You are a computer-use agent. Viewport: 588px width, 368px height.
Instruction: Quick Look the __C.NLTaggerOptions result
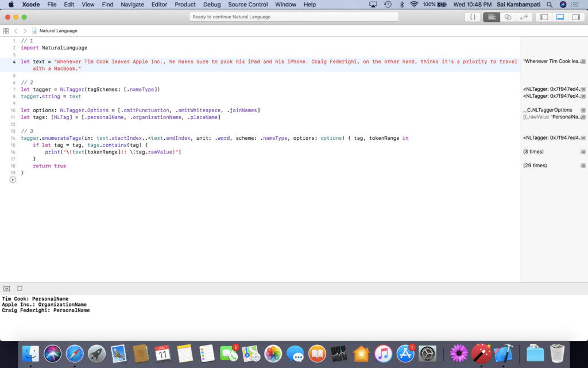[583, 110]
